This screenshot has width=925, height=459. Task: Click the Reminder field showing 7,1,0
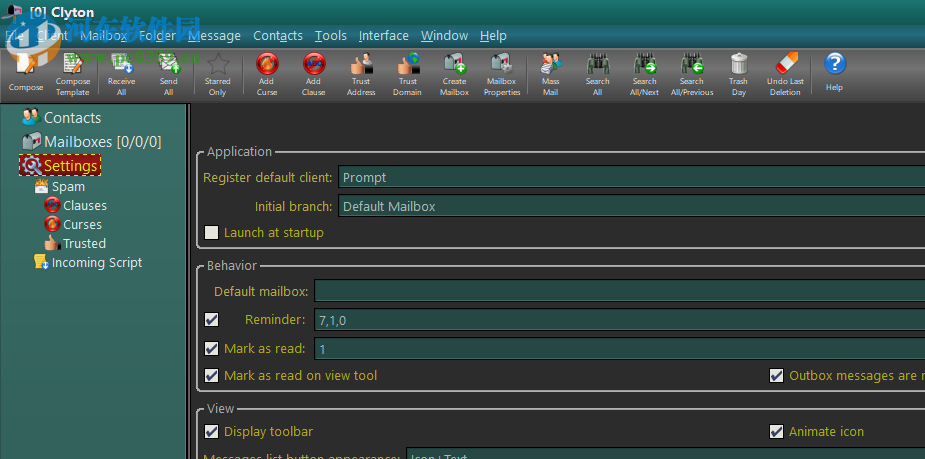click(x=619, y=320)
